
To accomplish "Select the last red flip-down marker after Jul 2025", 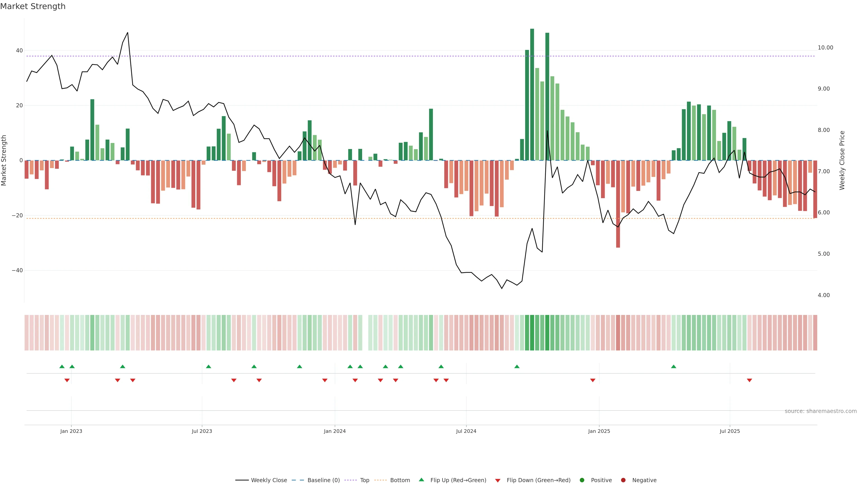I will [749, 380].
